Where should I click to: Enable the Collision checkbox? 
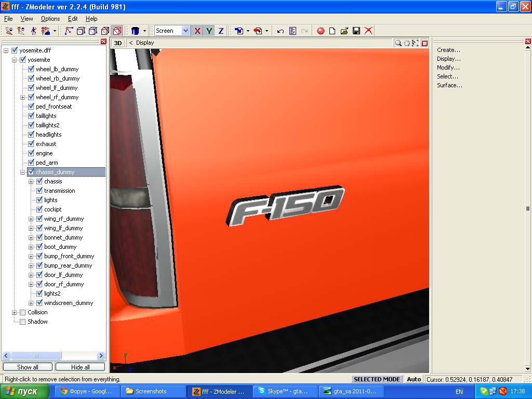point(23,312)
